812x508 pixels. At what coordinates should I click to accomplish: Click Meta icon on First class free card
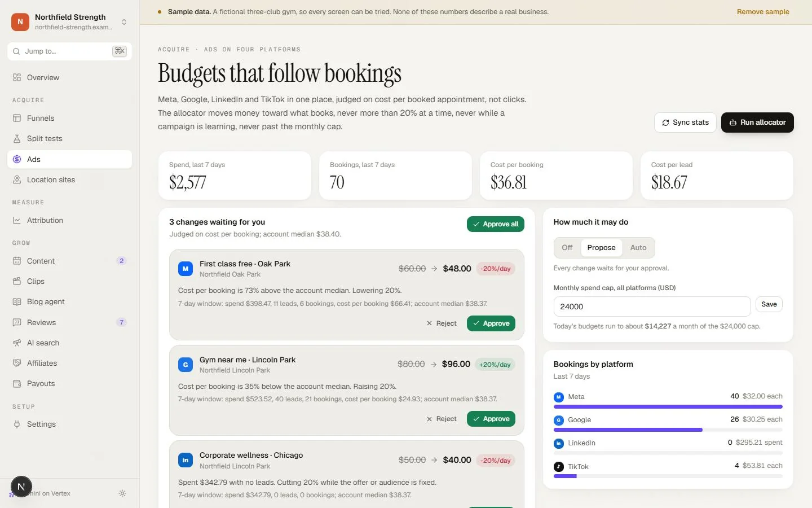click(x=186, y=269)
